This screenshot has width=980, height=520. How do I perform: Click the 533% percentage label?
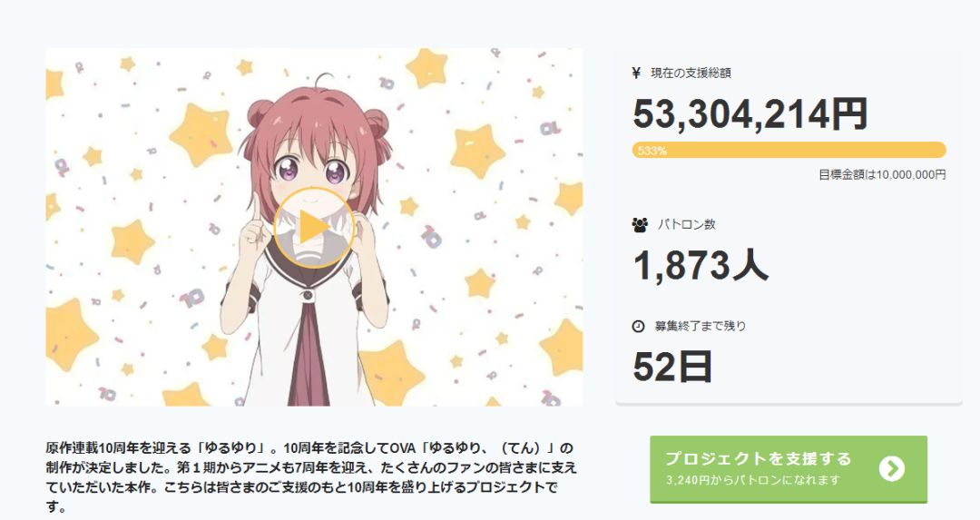[652, 151]
